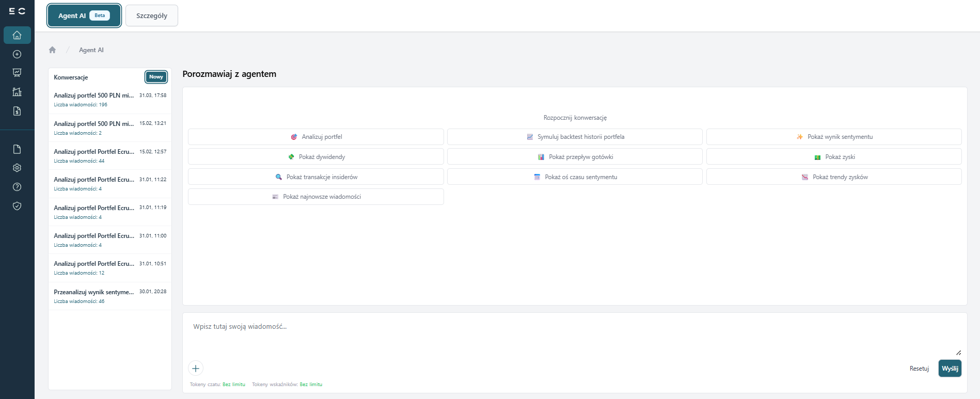This screenshot has height=399, width=980.
Task: Click the breadcrumb home icon
Action: pyautogui.click(x=52, y=50)
